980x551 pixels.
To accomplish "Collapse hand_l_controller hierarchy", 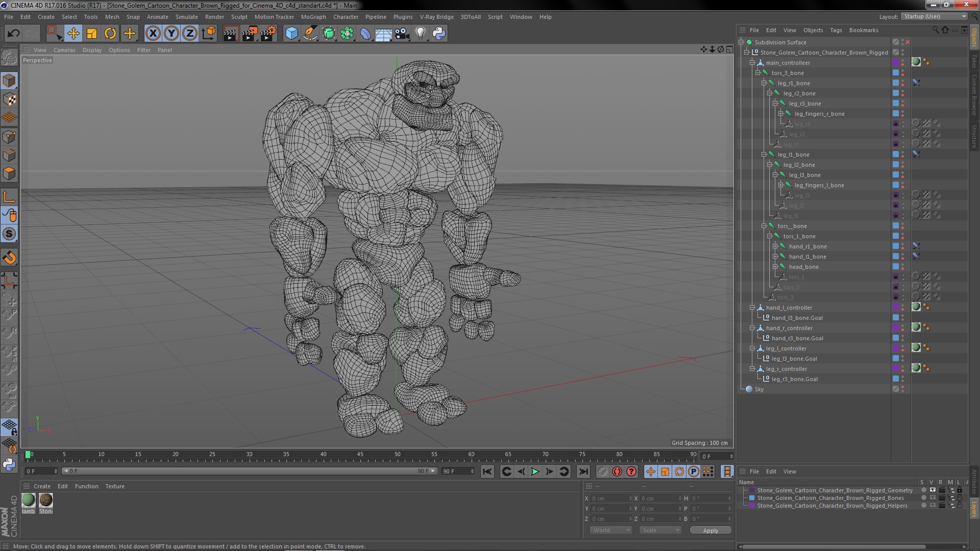I will [x=752, y=308].
